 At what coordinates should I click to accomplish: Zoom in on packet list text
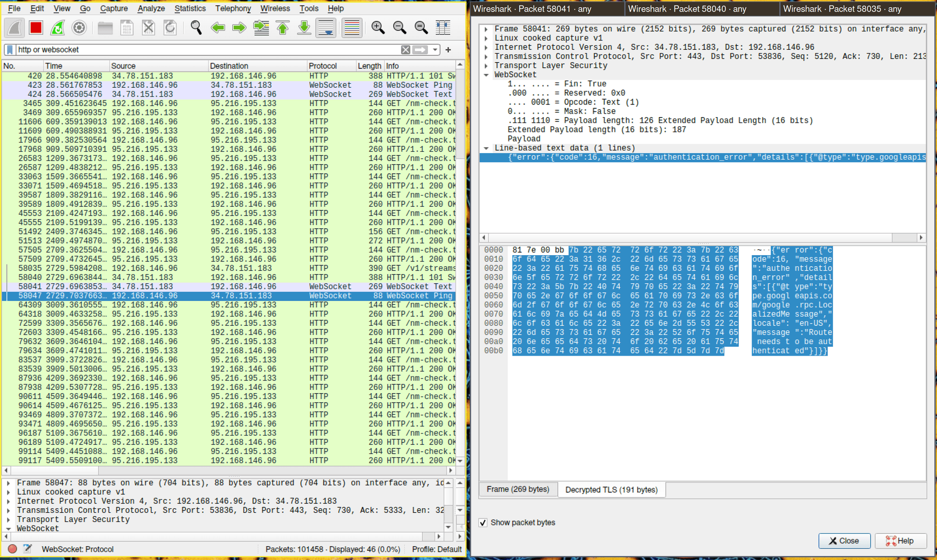pos(377,28)
